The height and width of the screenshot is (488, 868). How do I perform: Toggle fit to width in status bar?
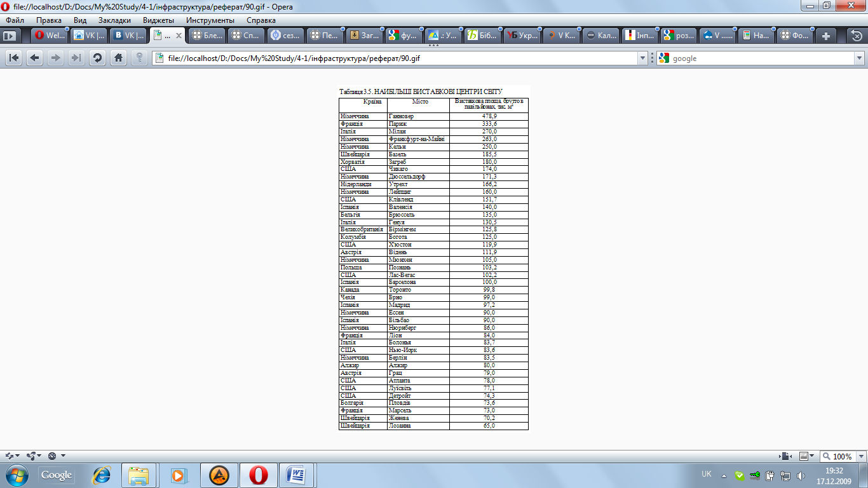tap(787, 456)
